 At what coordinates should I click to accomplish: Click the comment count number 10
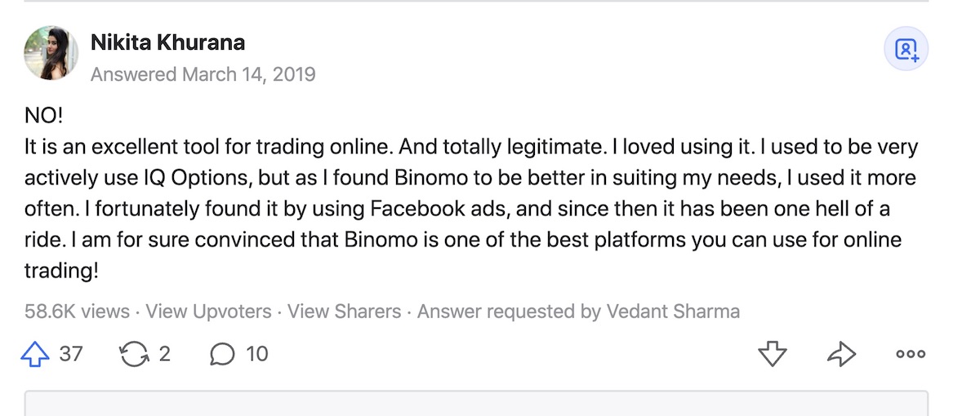[x=256, y=353]
